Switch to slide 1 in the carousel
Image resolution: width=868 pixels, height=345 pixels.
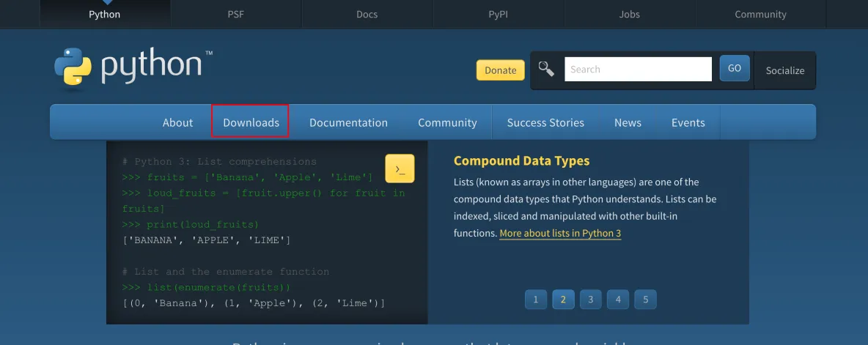coord(536,300)
